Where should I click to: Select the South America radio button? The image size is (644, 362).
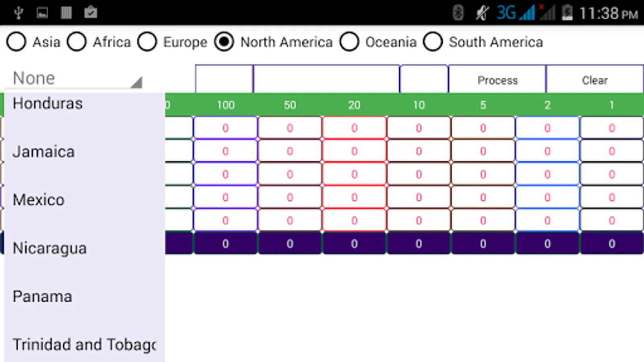pyautogui.click(x=433, y=41)
